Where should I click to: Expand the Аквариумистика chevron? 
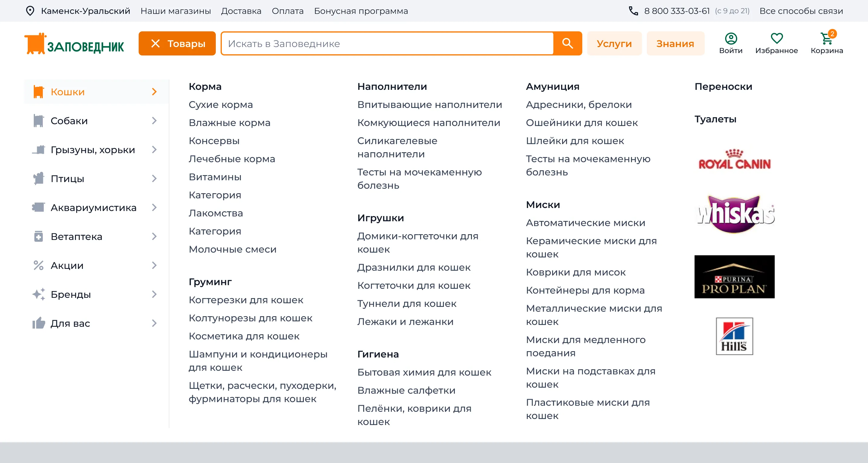(x=154, y=207)
